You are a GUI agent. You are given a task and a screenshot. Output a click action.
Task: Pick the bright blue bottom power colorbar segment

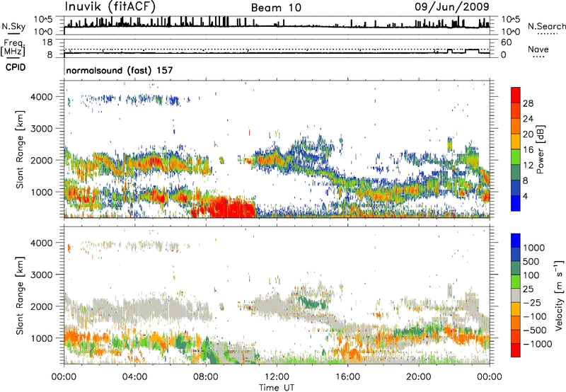tap(516, 203)
